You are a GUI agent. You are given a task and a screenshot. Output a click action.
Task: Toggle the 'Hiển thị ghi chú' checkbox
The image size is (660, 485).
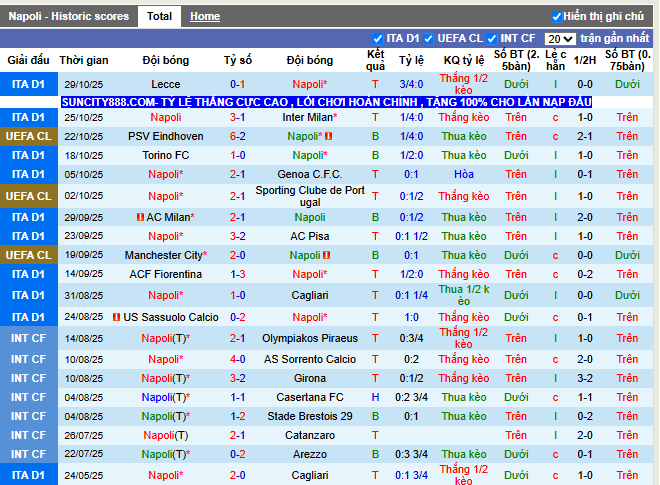pos(556,17)
